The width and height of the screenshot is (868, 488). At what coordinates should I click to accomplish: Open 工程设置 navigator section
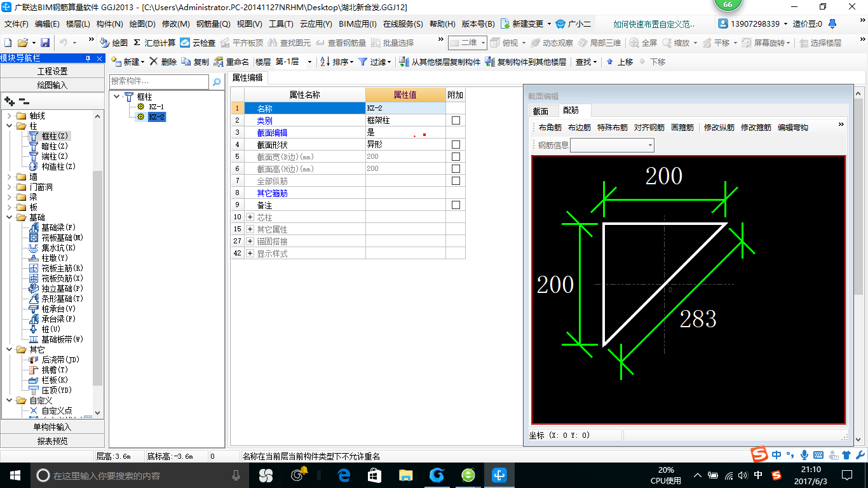pos(52,71)
